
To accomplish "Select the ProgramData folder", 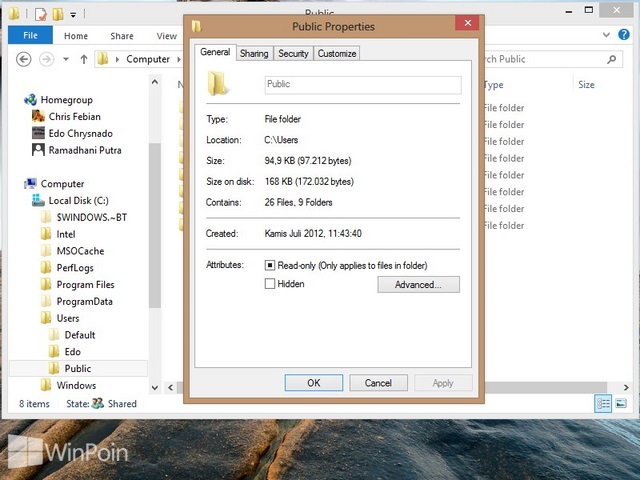I will pyautogui.click(x=84, y=301).
